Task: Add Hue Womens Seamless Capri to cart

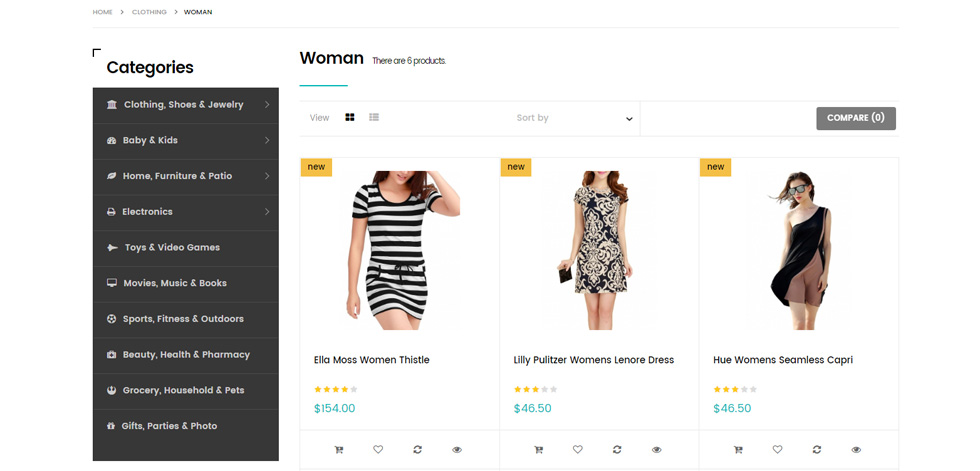Action: pyautogui.click(x=738, y=449)
